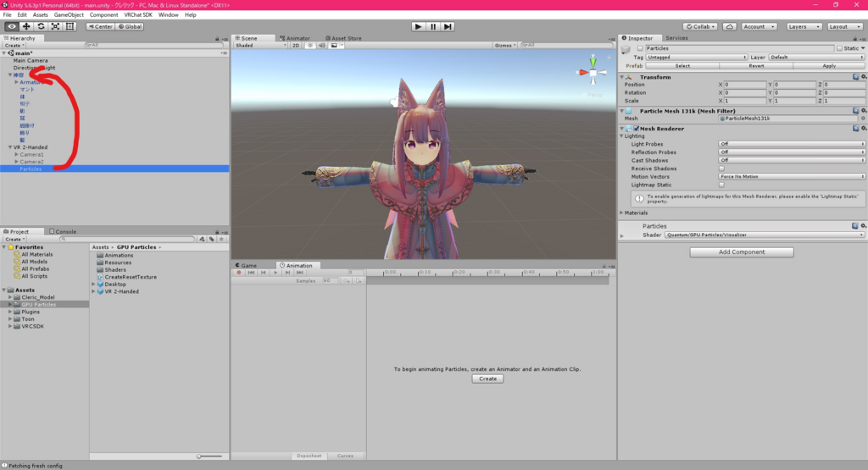Toggle Lightmap Static checkbox

click(x=721, y=185)
